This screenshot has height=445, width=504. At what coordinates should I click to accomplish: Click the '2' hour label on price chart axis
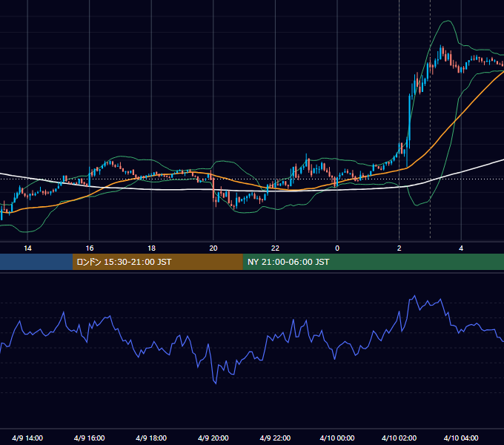tap(399, 248)
